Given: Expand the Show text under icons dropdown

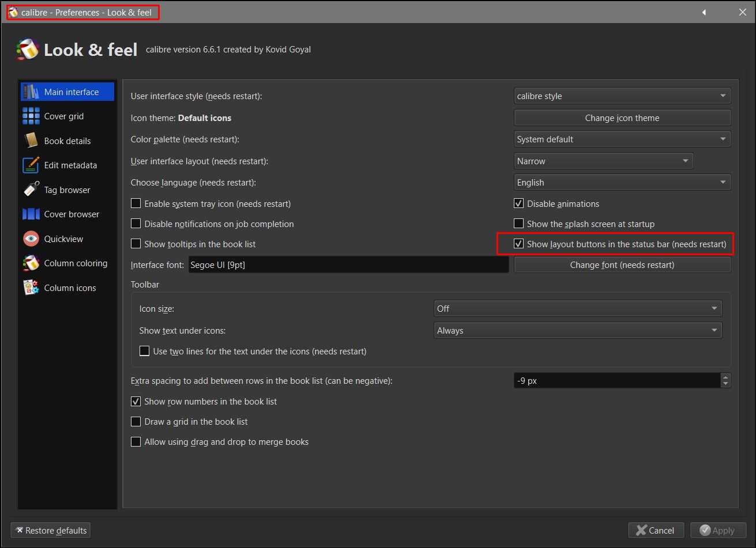Looking at the screenshot, I should click(x=578, y=331).
